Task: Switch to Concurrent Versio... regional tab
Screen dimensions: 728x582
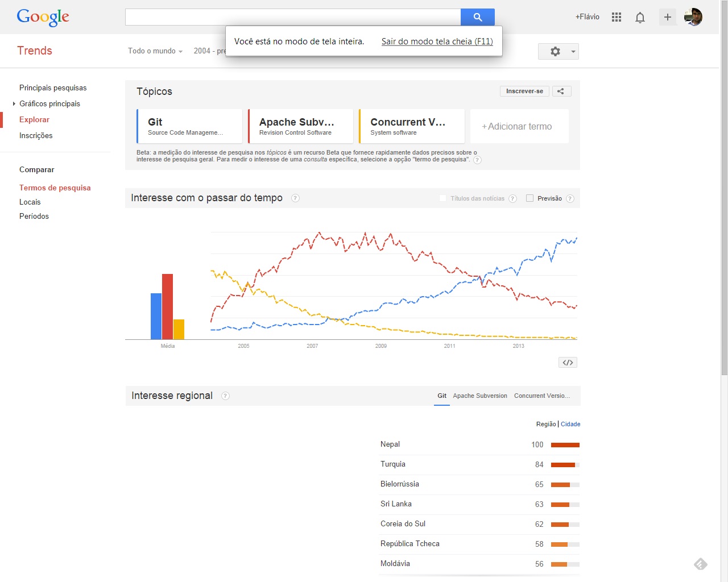Action: 542,396
